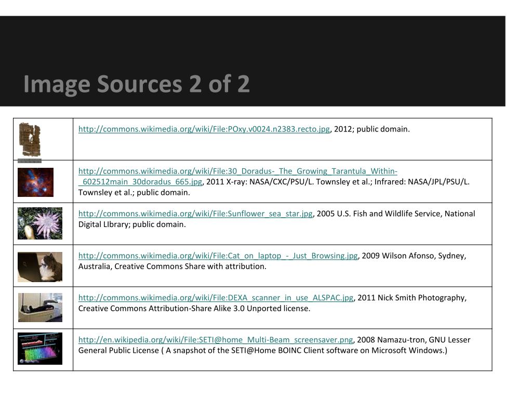The width and height of the screenshot is (532, 399).
Task: Click 'Townsley et al.; public domain.' text
Action: 134,193
